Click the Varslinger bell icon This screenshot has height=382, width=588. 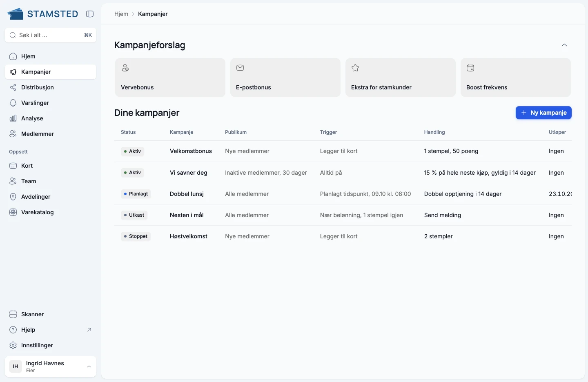pyautogui.click(x=13, y=103)
